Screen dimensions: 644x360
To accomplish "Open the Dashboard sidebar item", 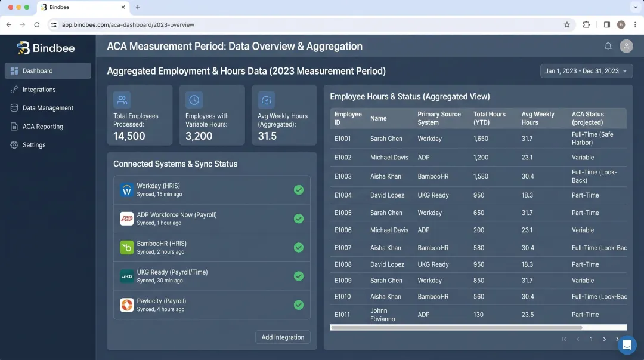I will pos(48,71).
